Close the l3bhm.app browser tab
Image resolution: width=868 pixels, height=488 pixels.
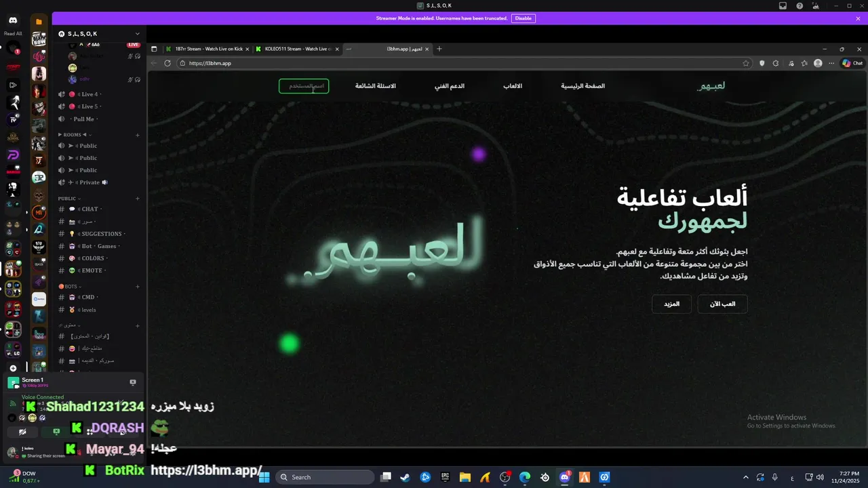[427, 49]
